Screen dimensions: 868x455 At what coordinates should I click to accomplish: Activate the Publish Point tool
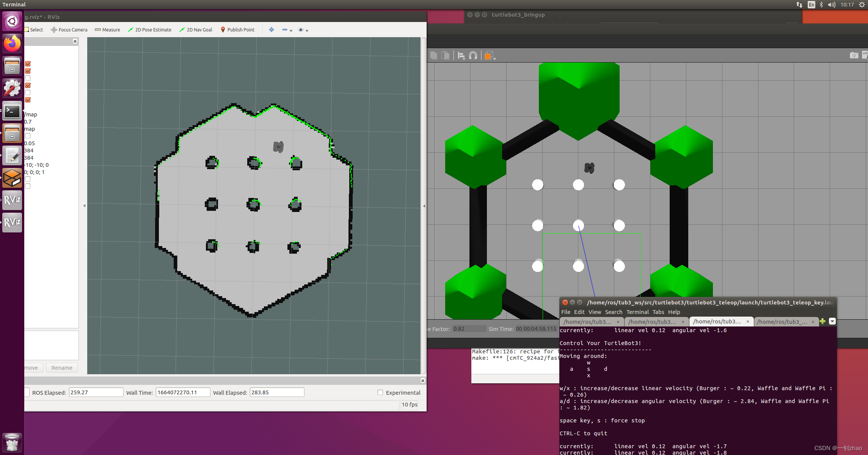pos(237,30)
